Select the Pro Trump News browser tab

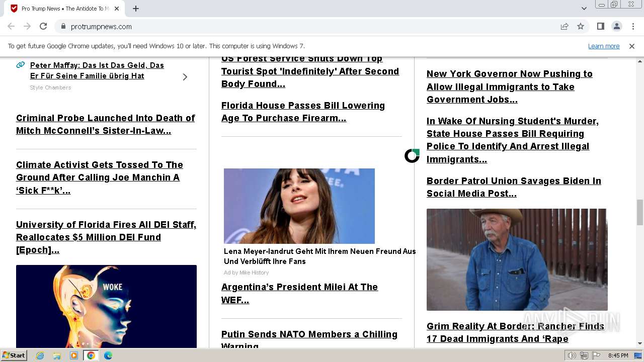63,9
